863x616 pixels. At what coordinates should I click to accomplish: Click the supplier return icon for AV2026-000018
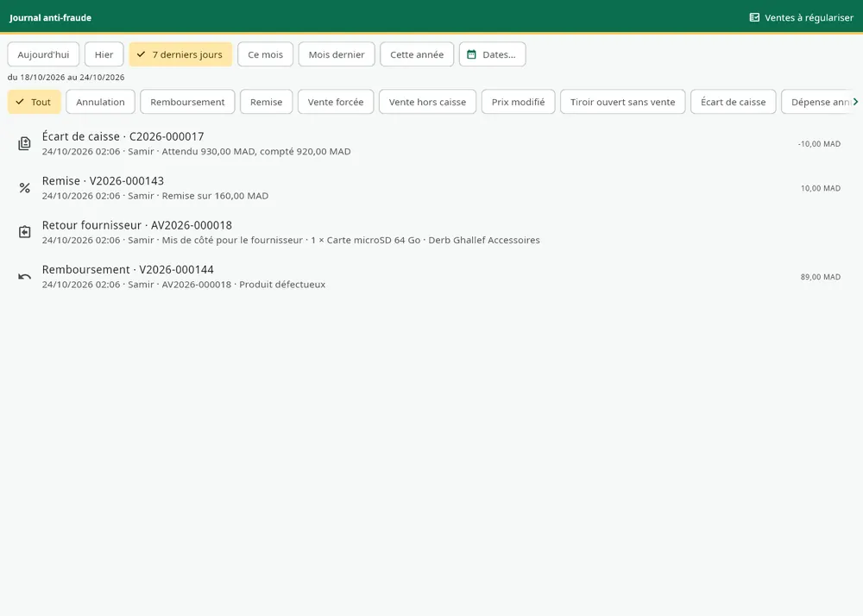24,232
